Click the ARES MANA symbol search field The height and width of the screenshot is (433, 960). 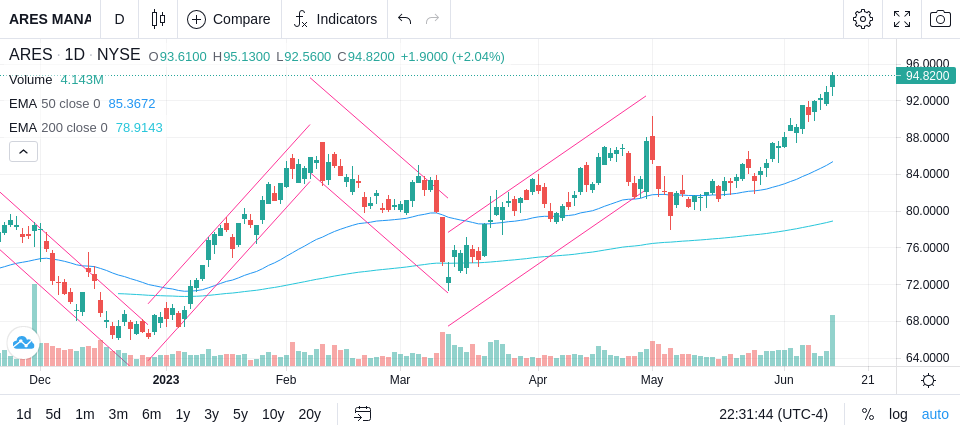tap(50, 19)
